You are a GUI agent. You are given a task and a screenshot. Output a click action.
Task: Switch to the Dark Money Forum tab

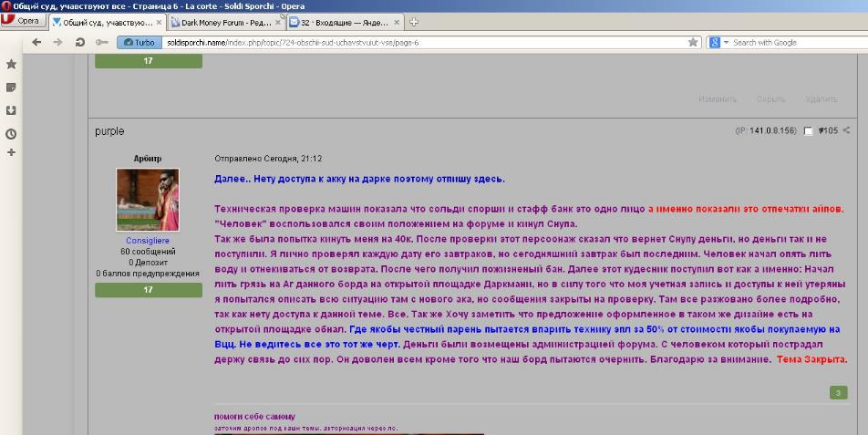(226, 23)
